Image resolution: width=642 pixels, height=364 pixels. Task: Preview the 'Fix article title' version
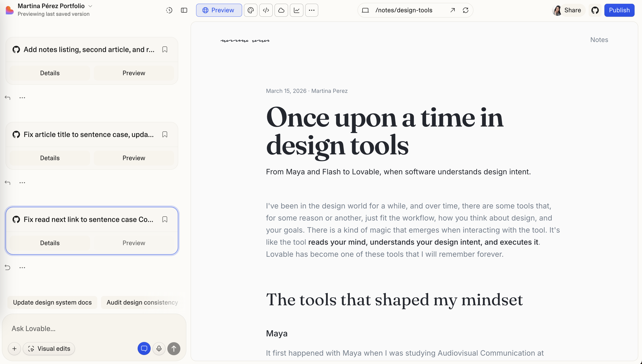[134, 158]
